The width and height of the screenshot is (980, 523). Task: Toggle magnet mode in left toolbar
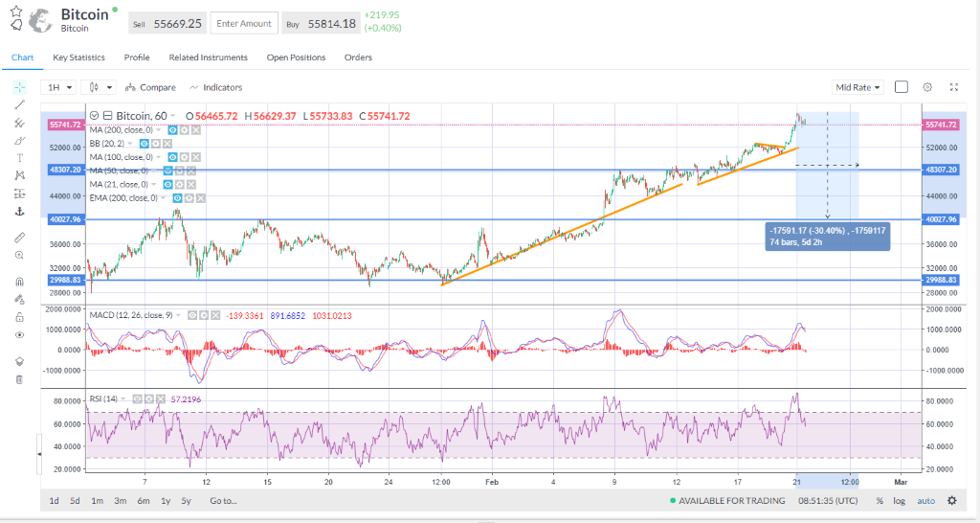pyautogui.click(x=19, y=282)
